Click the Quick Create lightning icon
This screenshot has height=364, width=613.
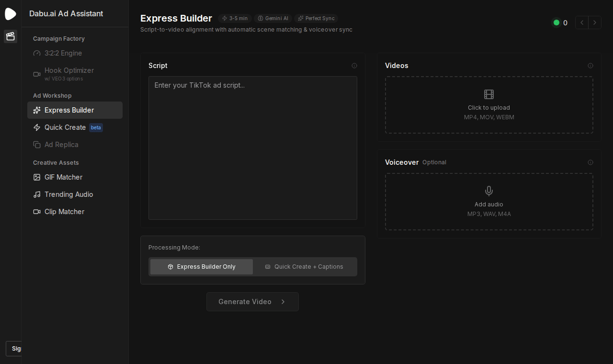37,127
